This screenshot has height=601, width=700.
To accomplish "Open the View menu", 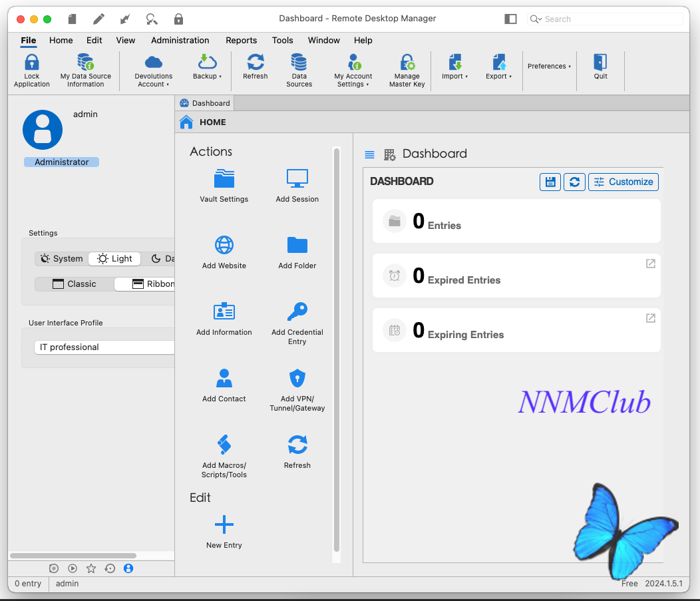I will click(126, 40).
